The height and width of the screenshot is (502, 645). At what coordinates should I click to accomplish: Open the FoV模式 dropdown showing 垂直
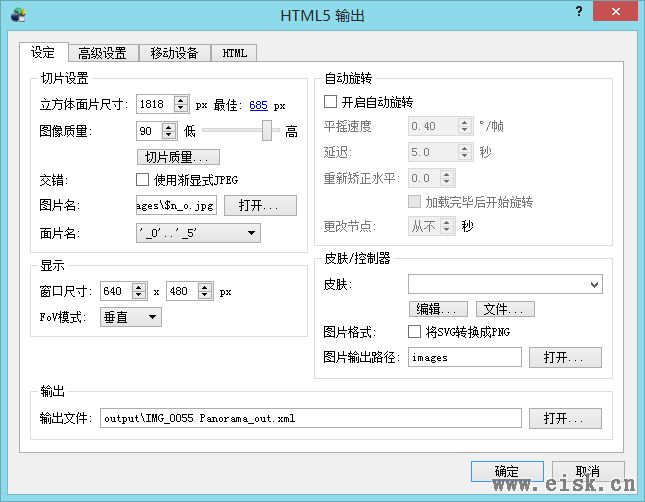click(152, 317)
